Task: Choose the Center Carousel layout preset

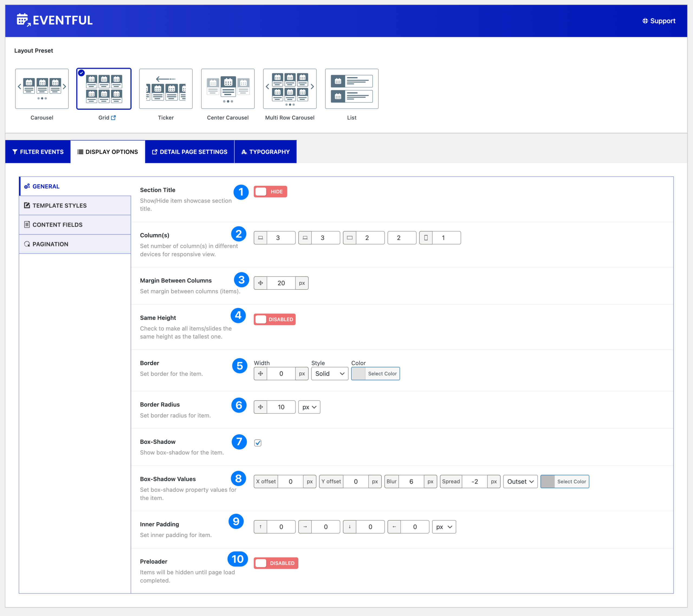Action: point(228,89)
